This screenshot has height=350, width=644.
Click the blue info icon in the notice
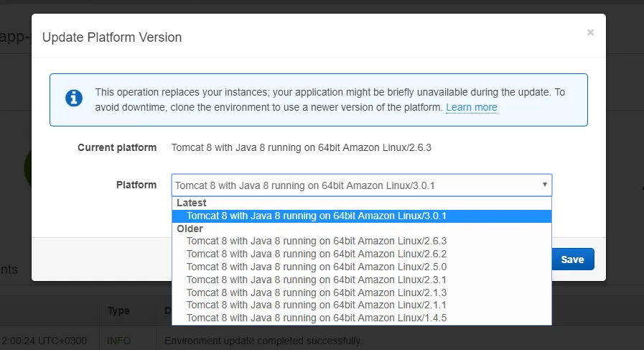[x=74, y=98]
